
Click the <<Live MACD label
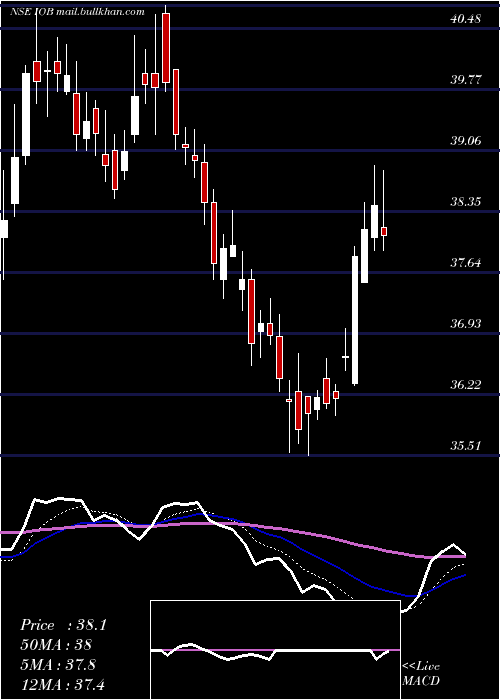pos(421,674)
